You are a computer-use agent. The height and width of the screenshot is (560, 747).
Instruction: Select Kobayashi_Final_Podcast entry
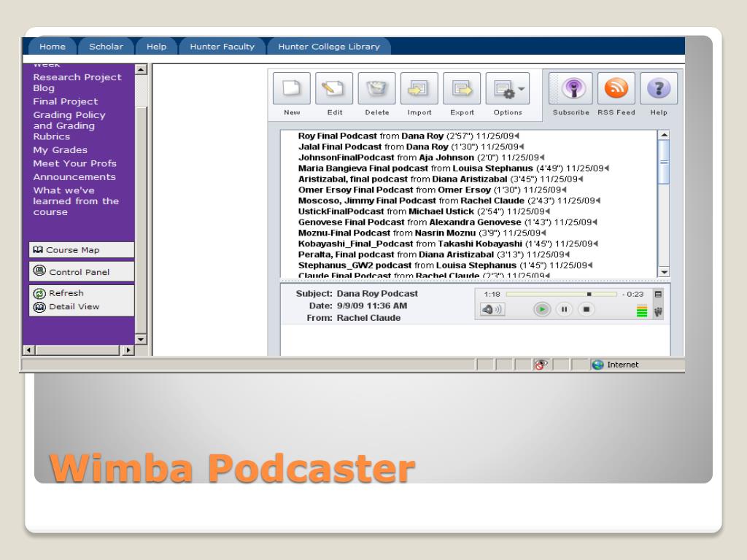[448, 244]
